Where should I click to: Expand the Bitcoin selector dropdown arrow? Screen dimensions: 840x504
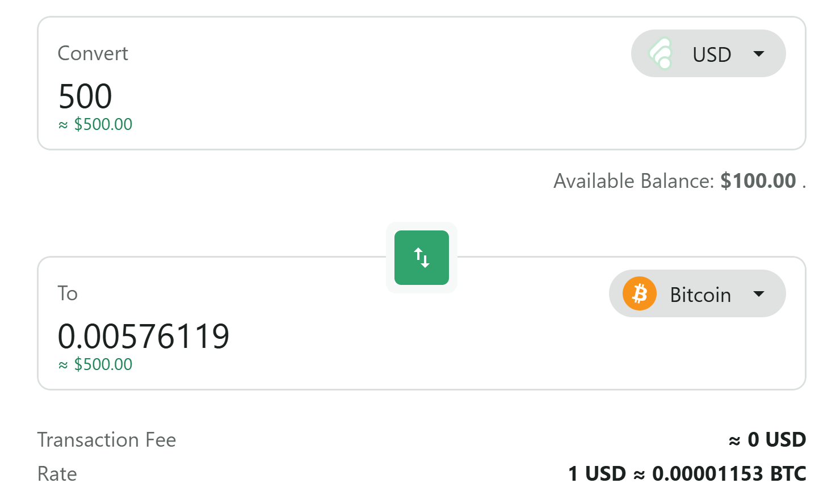759,294
